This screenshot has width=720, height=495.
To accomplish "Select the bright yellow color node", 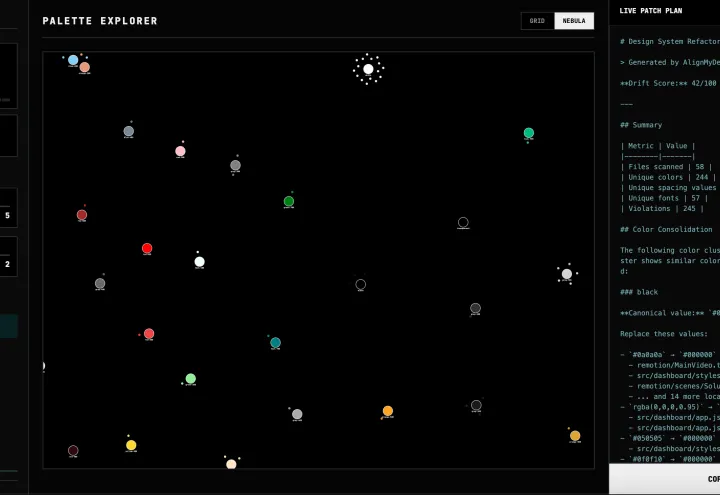I will pyautogui.click(x=131, y=445).
